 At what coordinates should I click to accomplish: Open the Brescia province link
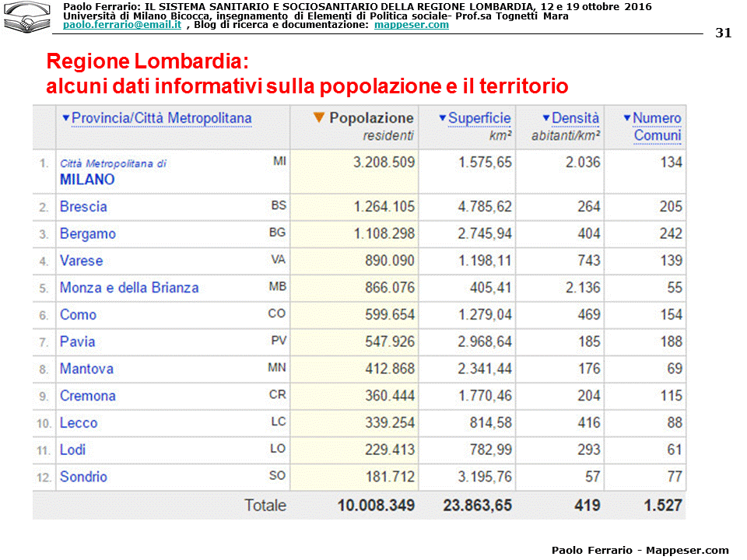(83, 207)
